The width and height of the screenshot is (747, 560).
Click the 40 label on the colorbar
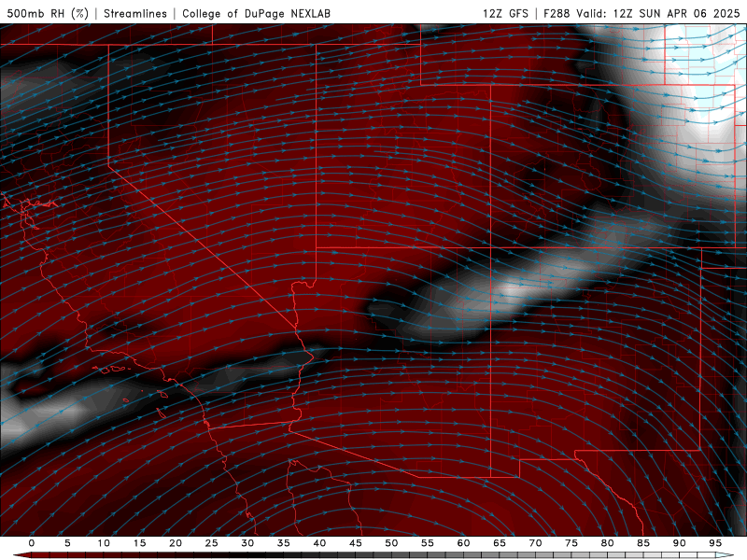319,543
